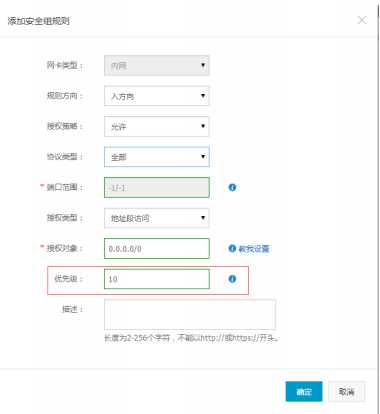
Task: Click the 取消 cancel button
Action: pyautogui.click(x=347, y=392)
